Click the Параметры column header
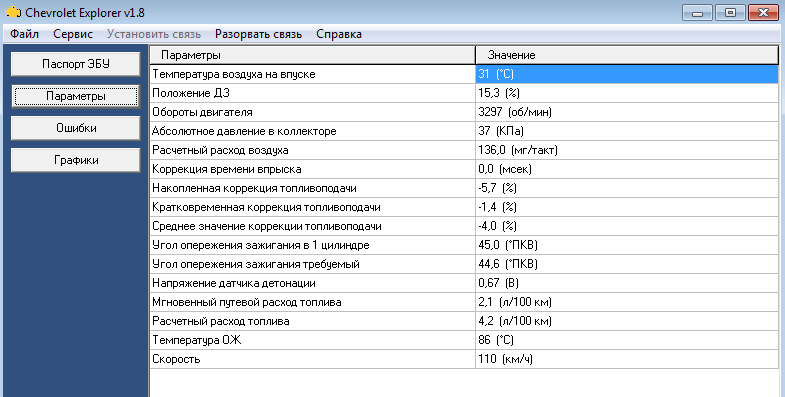Viewport: 785px width, 397px height. (x=312, y=55)
